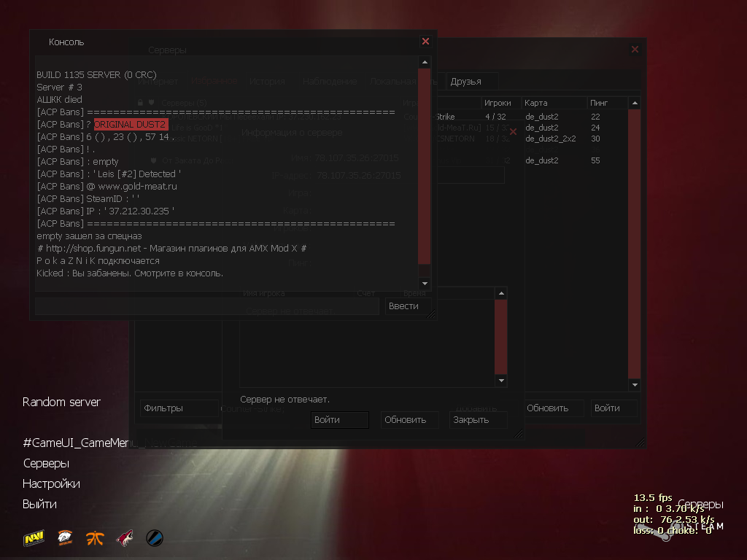
Task: Click the Fnatic orange logo icon
Action: pos(95,538)
